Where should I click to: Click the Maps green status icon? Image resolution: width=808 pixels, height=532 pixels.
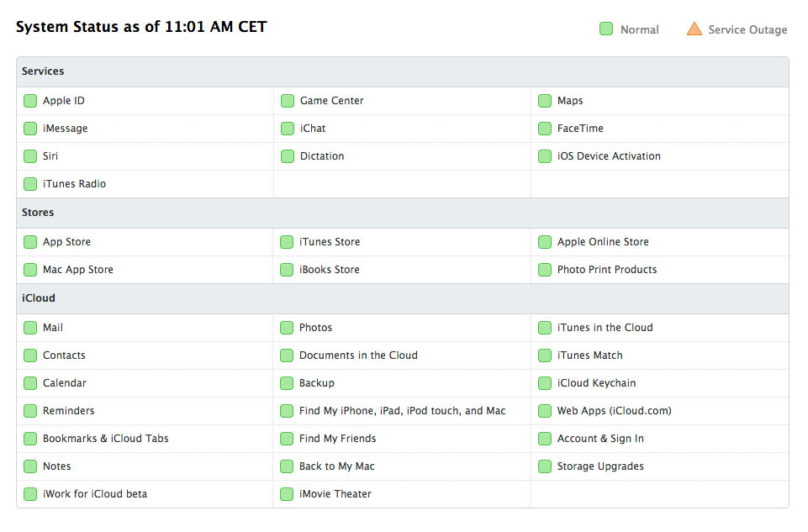(x=545, y=101)
